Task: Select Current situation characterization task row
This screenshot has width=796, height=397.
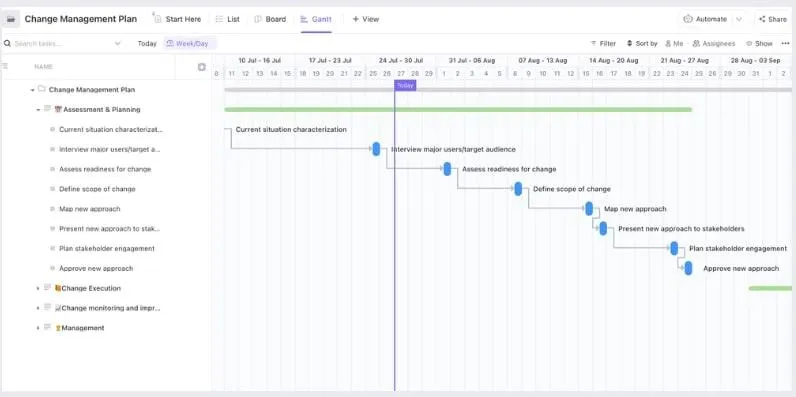Action: (x=106, y=129)
